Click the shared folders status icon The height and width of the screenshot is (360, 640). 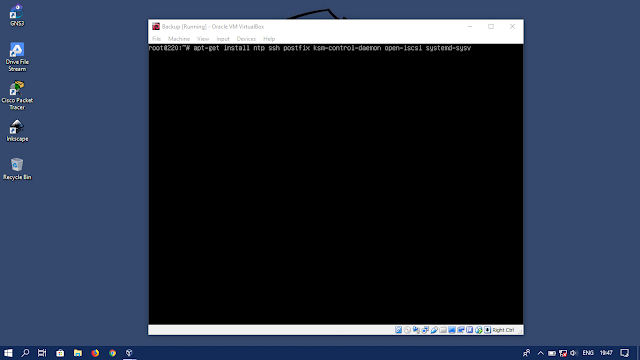[443, 330]
